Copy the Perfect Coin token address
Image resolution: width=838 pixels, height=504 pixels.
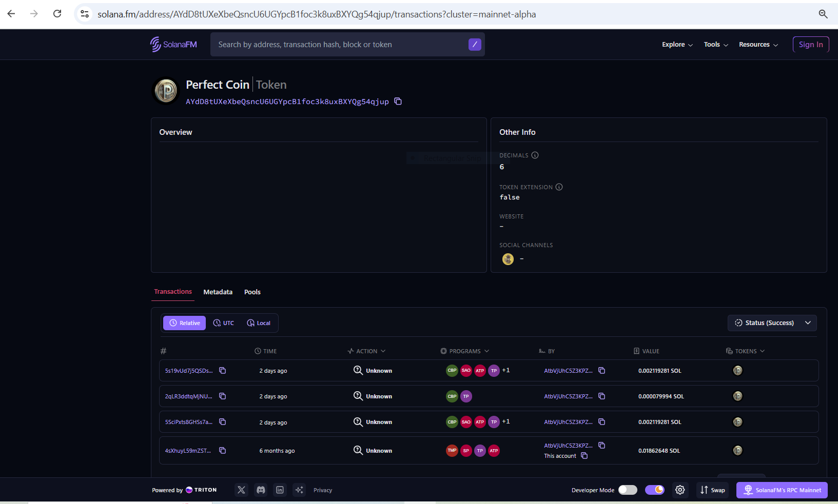pyautogui.click(x=398, y=102)
